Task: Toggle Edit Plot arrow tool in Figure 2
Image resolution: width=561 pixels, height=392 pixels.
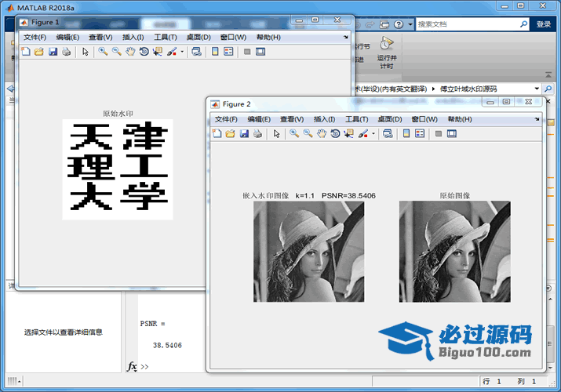Action: point(277,134)
